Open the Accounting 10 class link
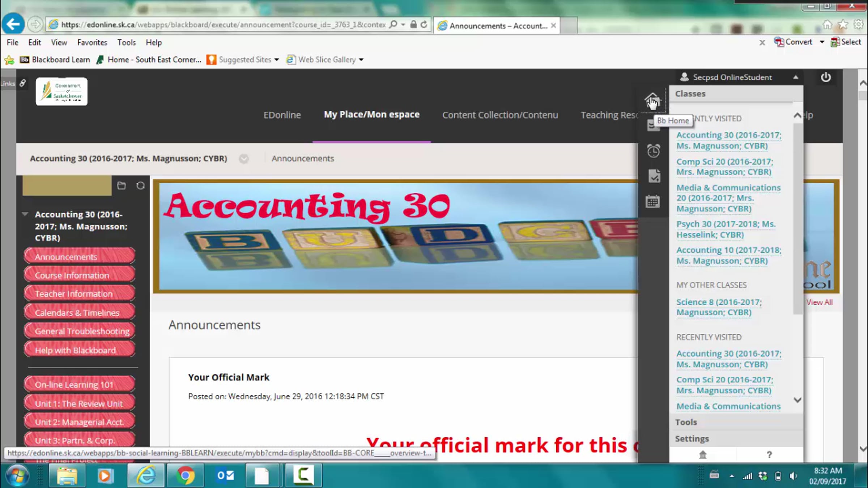Screen dimensions: 868x488 click(x=729, y=255)
